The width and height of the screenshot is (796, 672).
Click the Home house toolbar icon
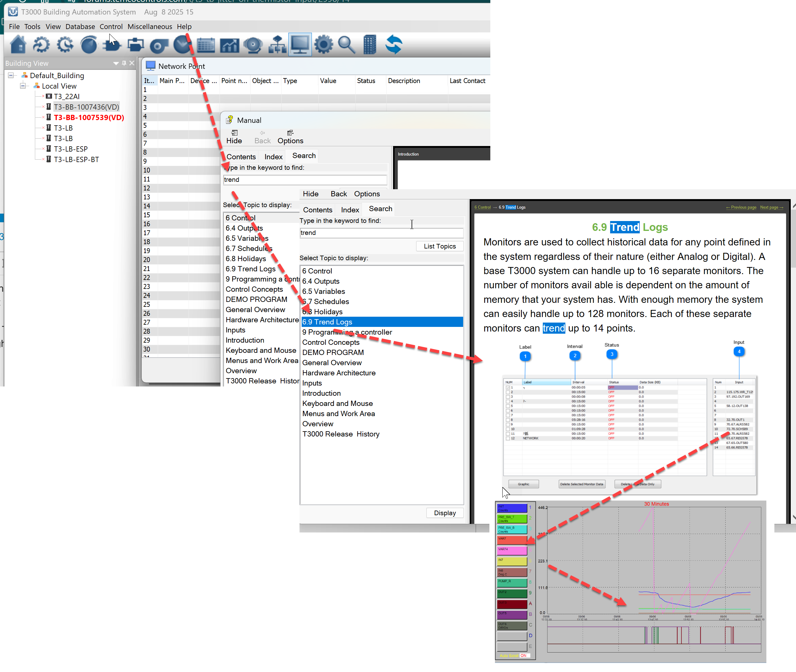(x=18, y=45)
